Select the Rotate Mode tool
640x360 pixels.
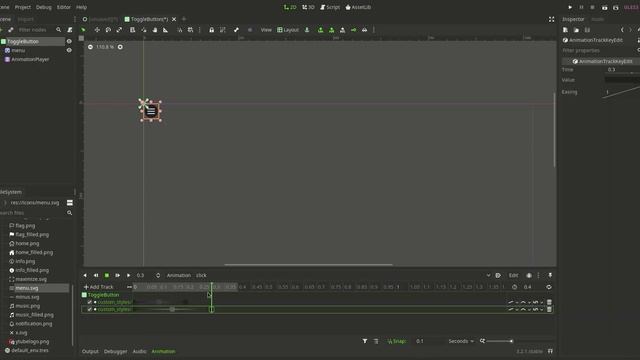pos(108,30)
